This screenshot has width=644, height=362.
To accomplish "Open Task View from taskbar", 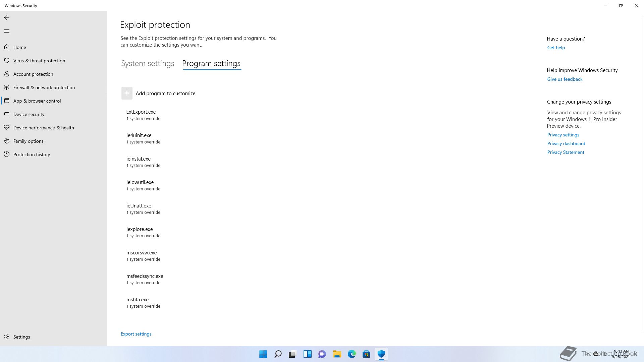I will coord(292,354).
